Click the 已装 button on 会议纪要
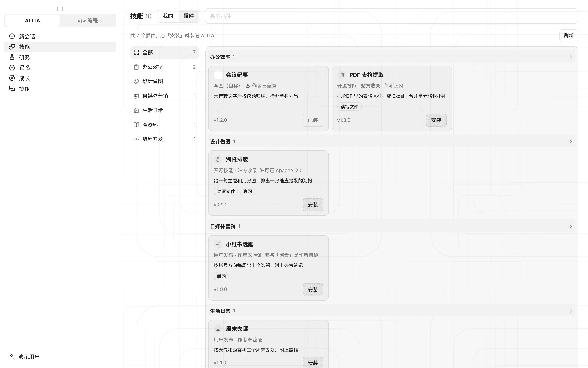Image resolution: width=588 pixels, height=368 pixels. [x=313, y=120]
